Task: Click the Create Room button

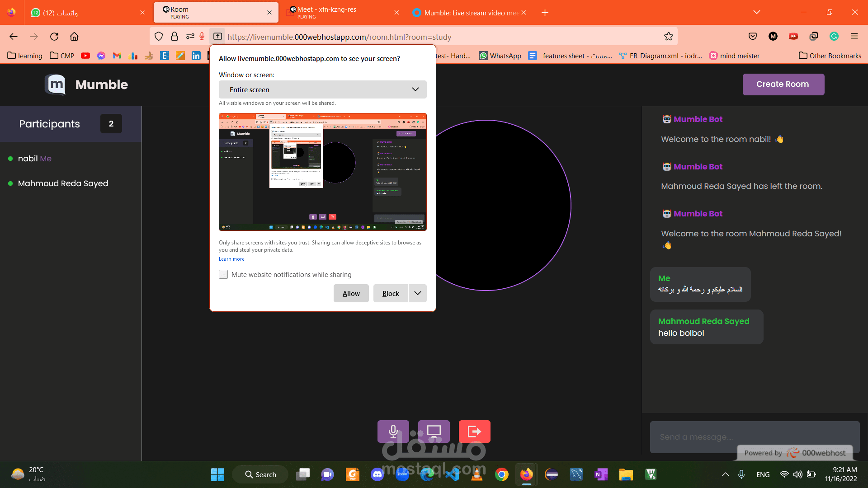Action: (783, 84)
